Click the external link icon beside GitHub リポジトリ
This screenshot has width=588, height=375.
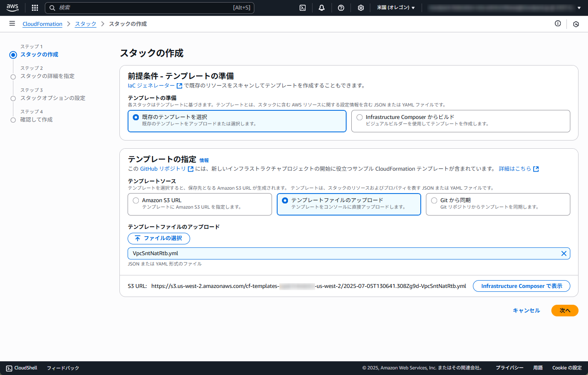coord(191,169)
